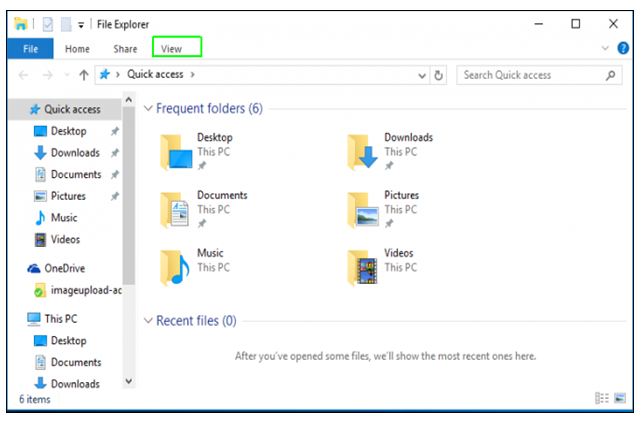Select OneDrive in navigation pane
This screenshot has width=641, height=424.
(64, 269)
